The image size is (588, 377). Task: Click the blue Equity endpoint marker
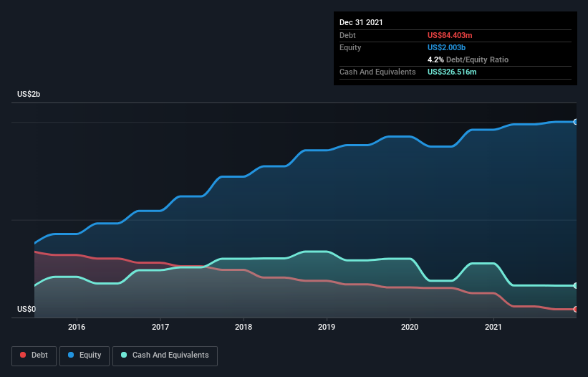pyautogui.click(x=576, y=122)
